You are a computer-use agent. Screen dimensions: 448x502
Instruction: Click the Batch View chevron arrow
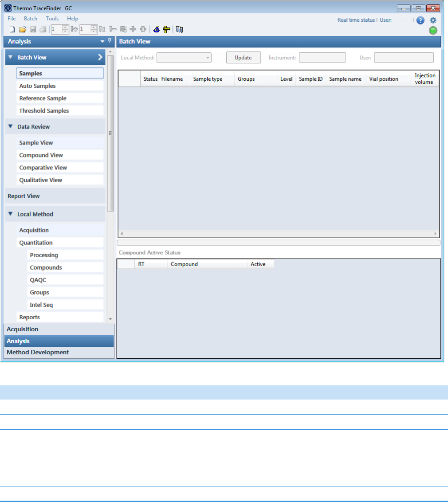(100, 57)
